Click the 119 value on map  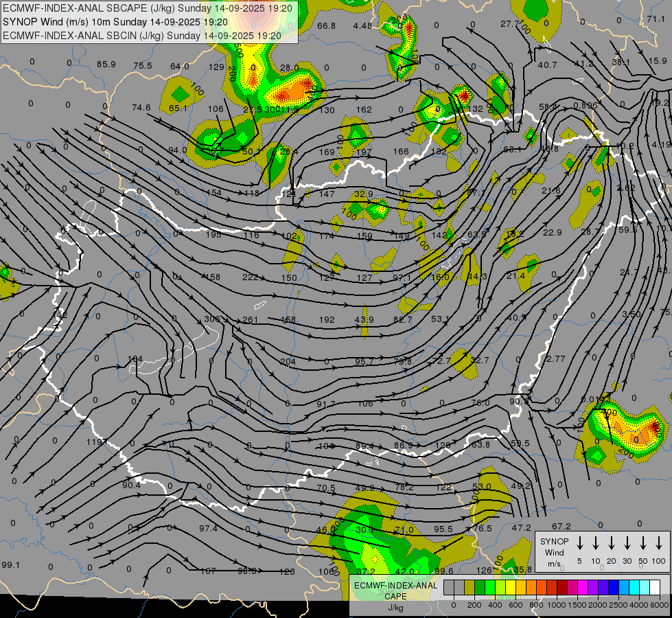(x=94, y=442)
